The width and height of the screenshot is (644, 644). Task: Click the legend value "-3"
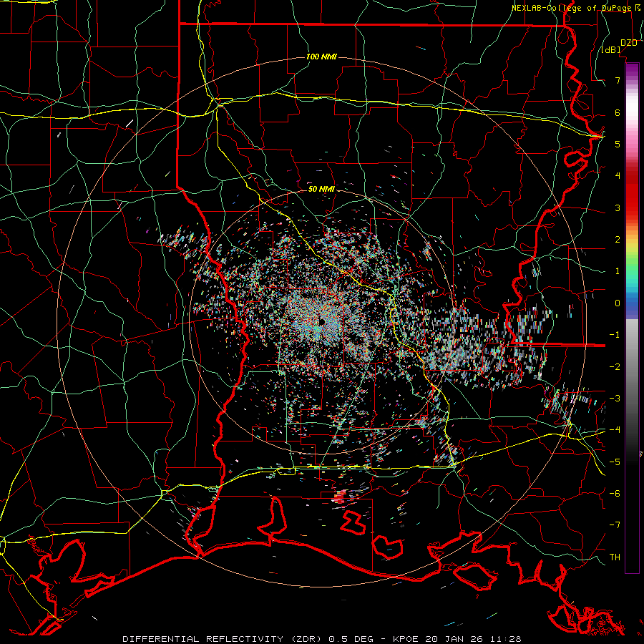[x=615, y=399]
